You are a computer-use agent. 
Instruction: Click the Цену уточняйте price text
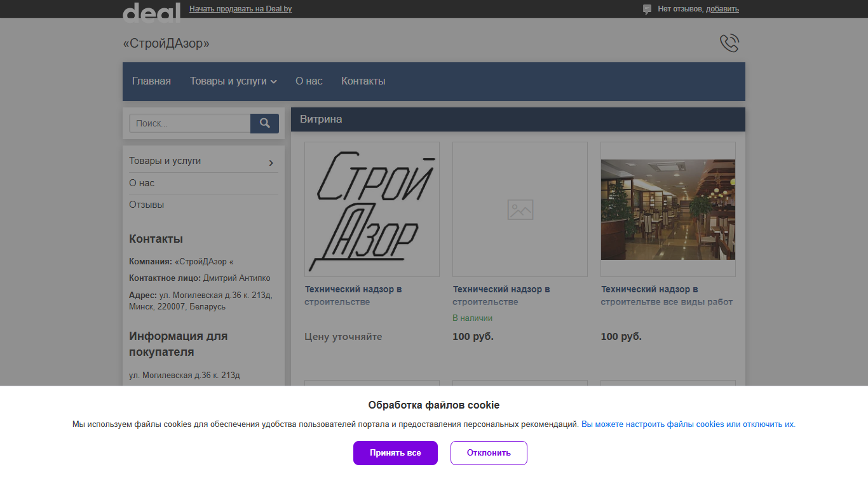pyautogui.click(x=343, y=337)
